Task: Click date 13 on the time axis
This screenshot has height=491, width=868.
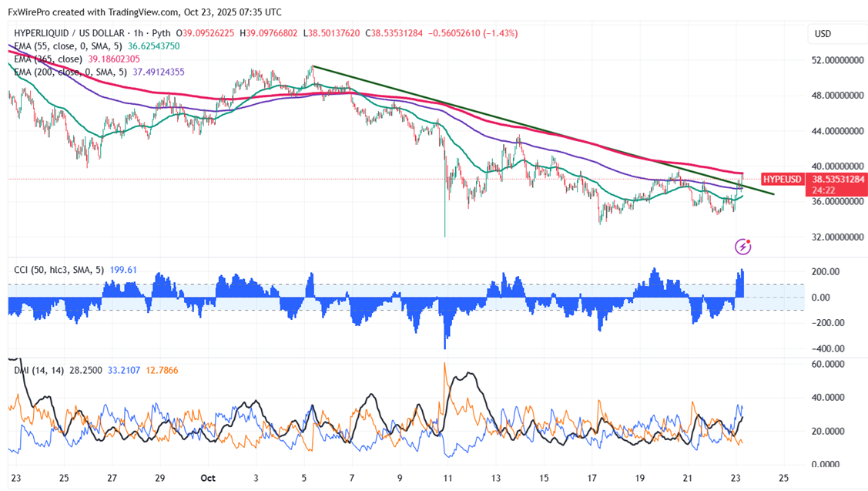Action: [x=496, y=478]
